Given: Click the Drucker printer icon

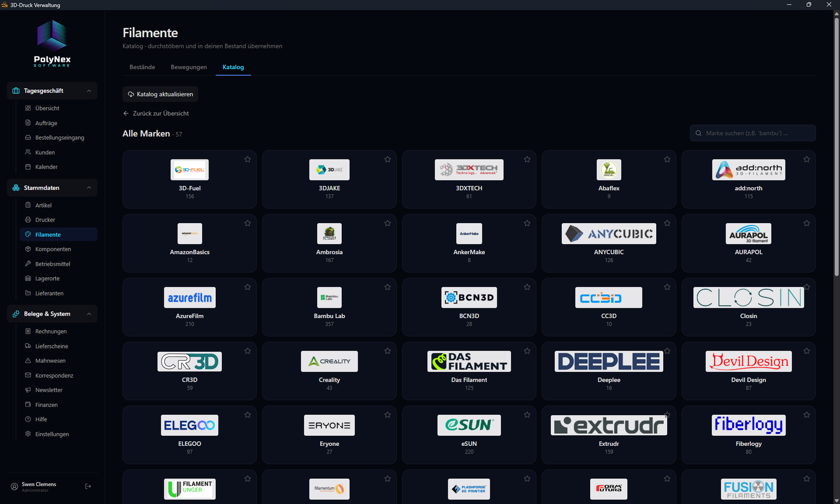Looking at the screenshot, I should point(28,220).
